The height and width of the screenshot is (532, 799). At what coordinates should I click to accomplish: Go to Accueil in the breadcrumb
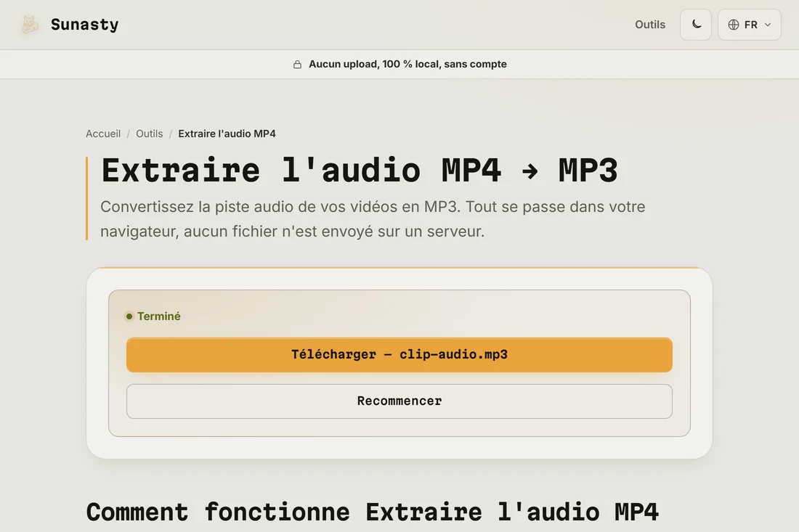click(103, 134)
